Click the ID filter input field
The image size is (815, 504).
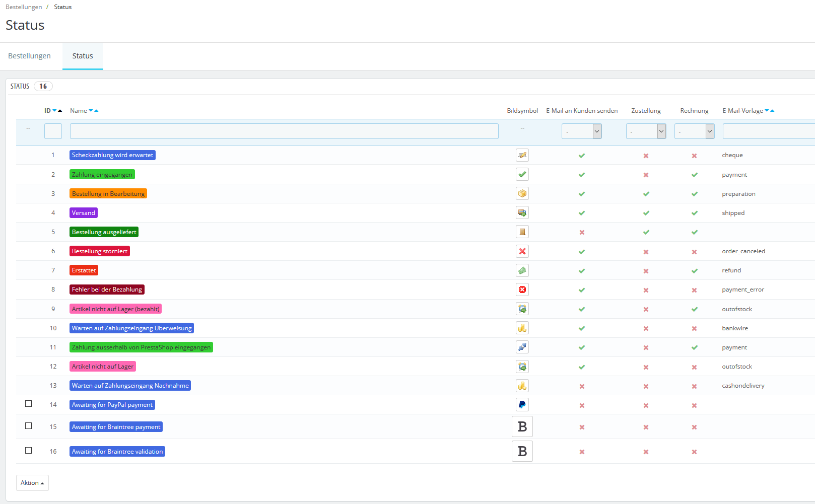(x=53, y=131)
